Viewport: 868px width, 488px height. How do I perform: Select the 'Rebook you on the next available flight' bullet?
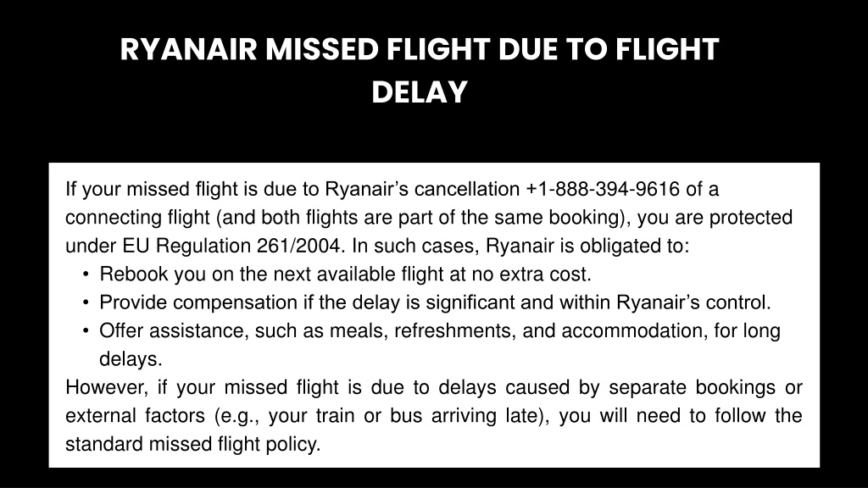tap(346, 274)
